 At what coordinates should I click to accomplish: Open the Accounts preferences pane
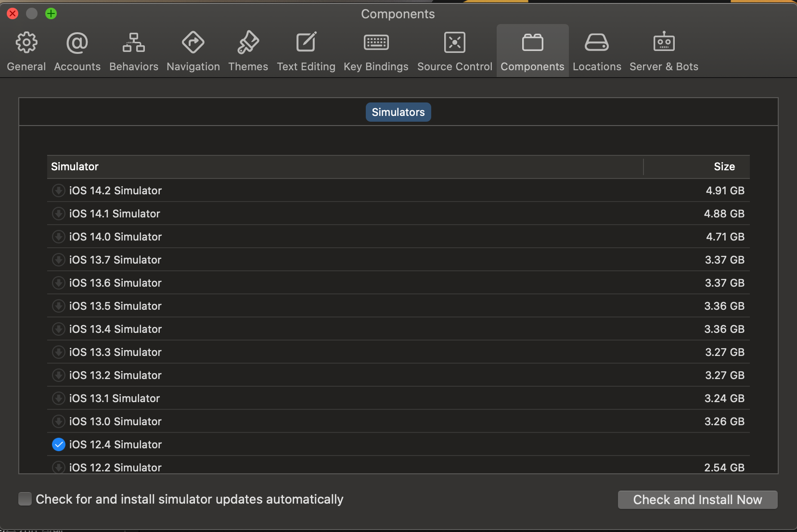(77, 51)
